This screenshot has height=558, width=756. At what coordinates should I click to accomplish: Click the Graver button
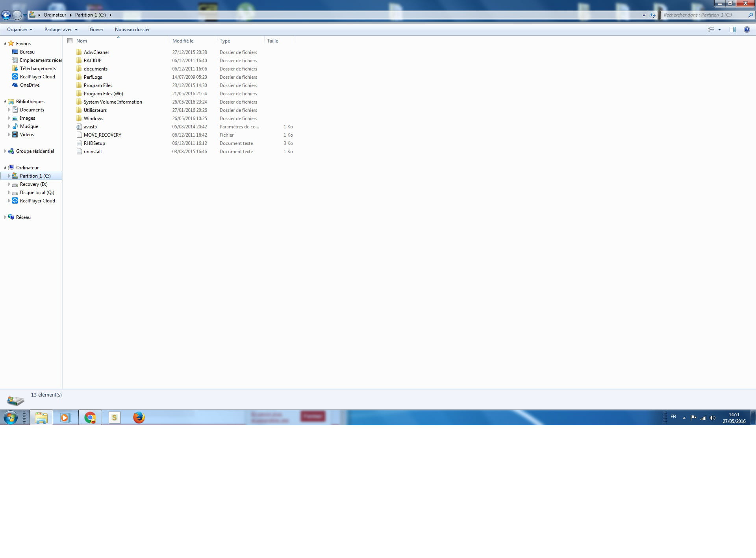[96, 30]
